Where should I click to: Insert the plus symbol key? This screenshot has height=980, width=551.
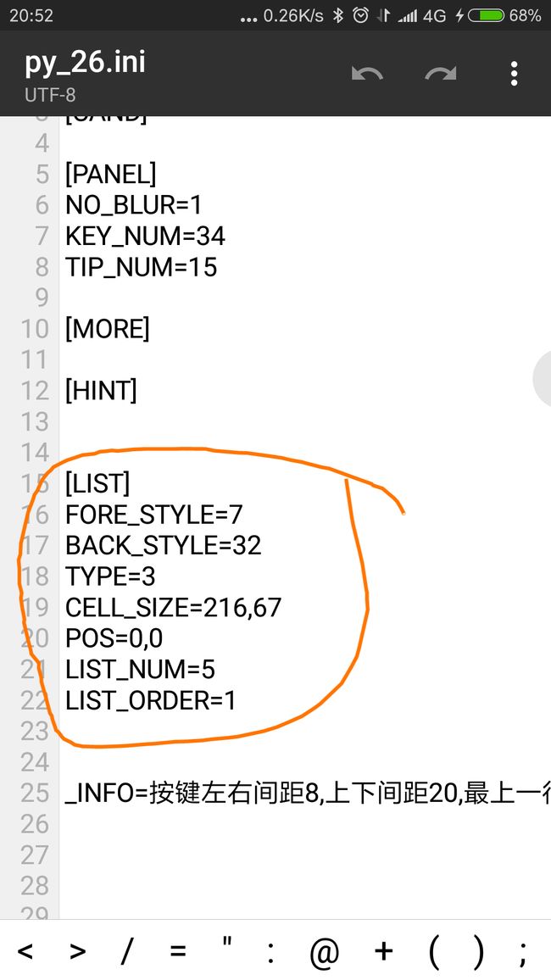point(383,951)
